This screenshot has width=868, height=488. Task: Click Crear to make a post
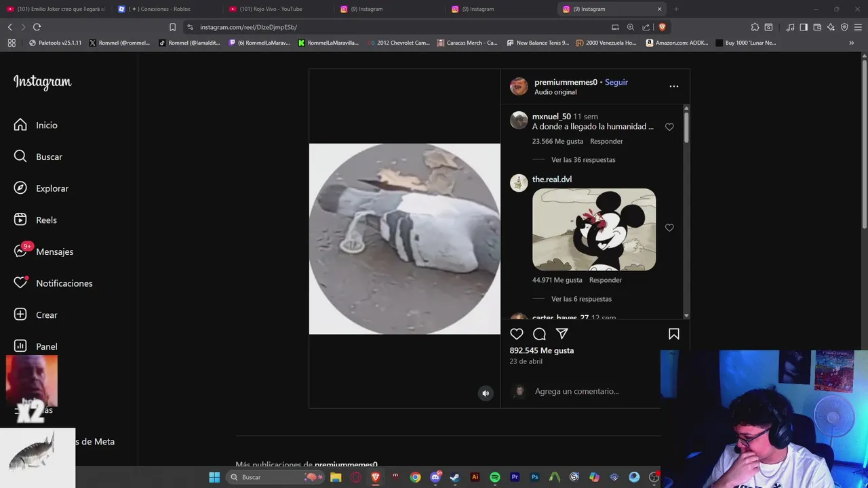[x=35, y=315]
